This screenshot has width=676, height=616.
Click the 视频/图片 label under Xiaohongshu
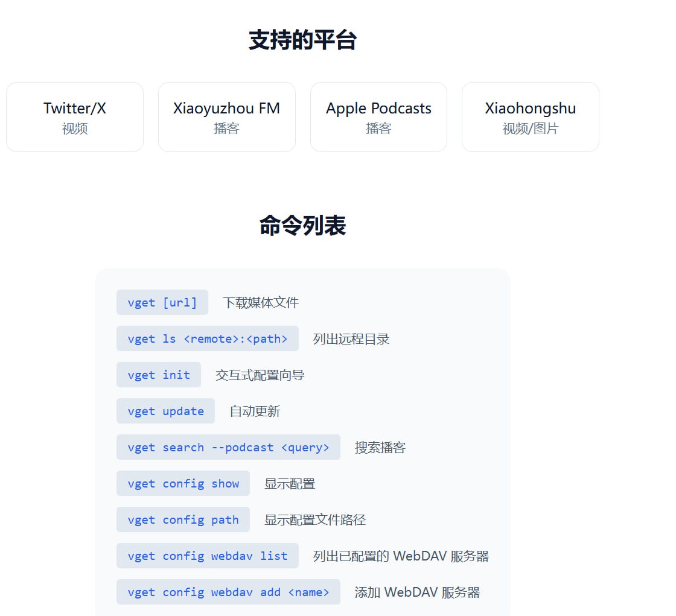[x=531, y=129]
